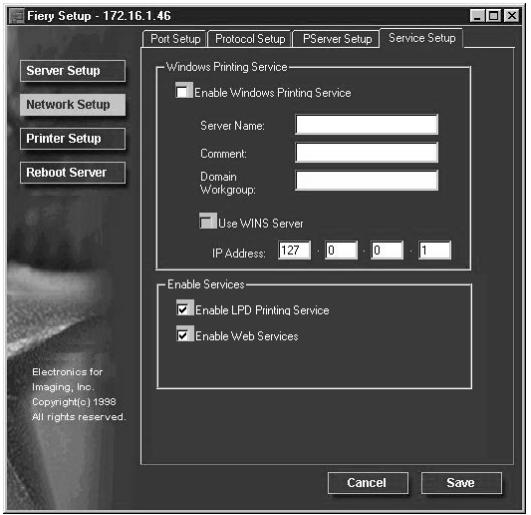Minimize the Fiery Setup window
The height and width of the screenshot is (515, 531).
(x=477, y=16)
